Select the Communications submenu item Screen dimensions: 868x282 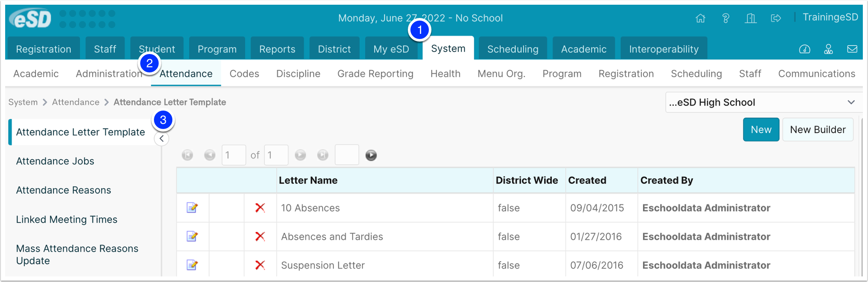pos(817,74)
